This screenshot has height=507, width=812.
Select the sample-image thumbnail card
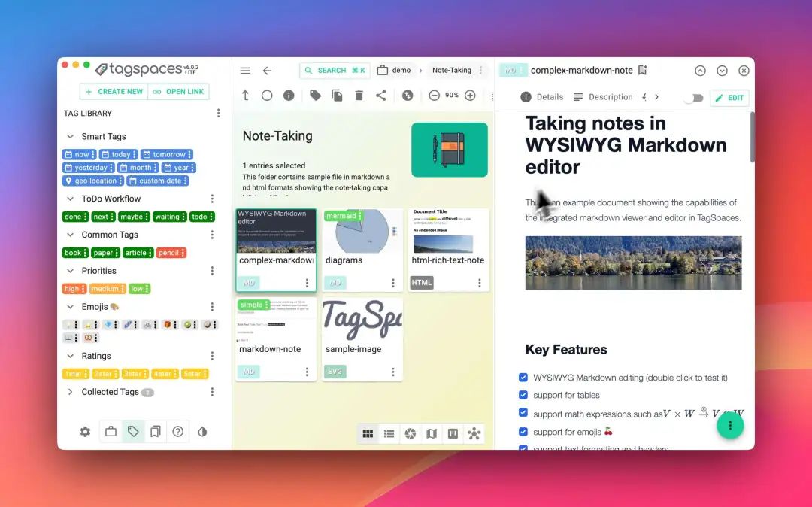tap(362, 339)
